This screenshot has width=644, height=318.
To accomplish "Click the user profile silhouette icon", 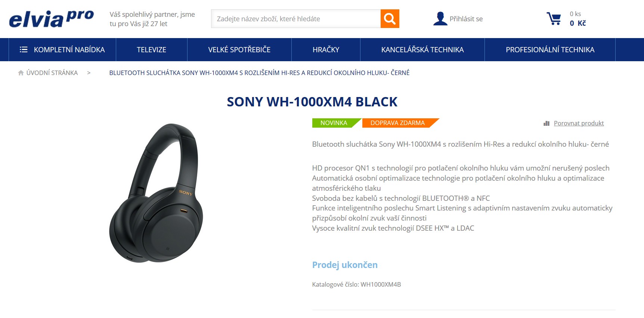I will pyautogui.click(x=440, y=19).
